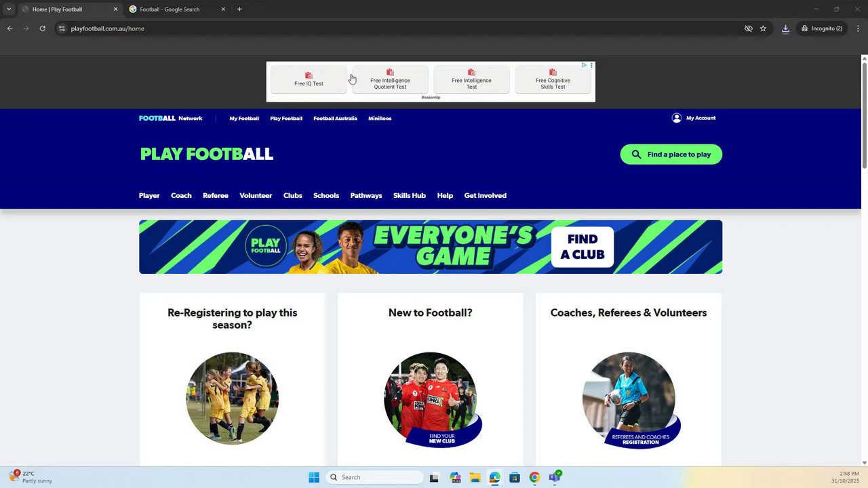This screenshot has height=488, width=868.
Task: Open the Schools menu
Action: click(x=326, y=196)
